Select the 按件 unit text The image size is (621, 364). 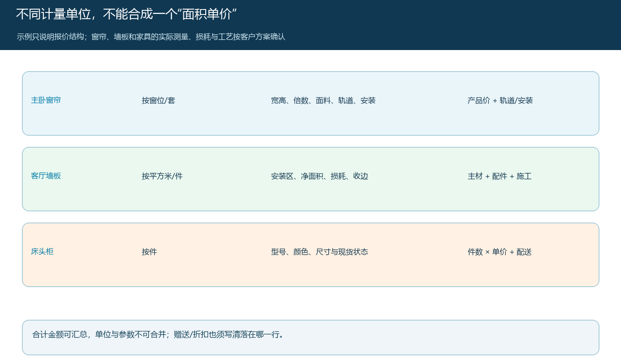coord(149,252)
